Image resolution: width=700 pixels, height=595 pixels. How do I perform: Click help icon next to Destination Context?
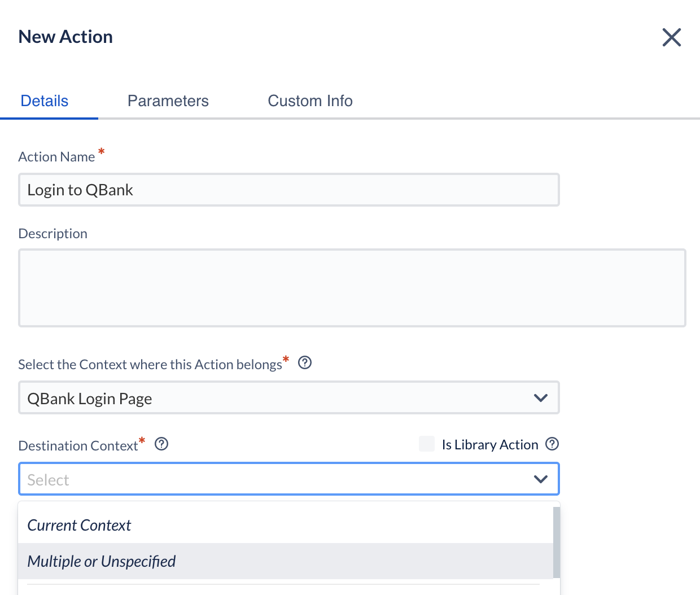(x=161, y=444)
